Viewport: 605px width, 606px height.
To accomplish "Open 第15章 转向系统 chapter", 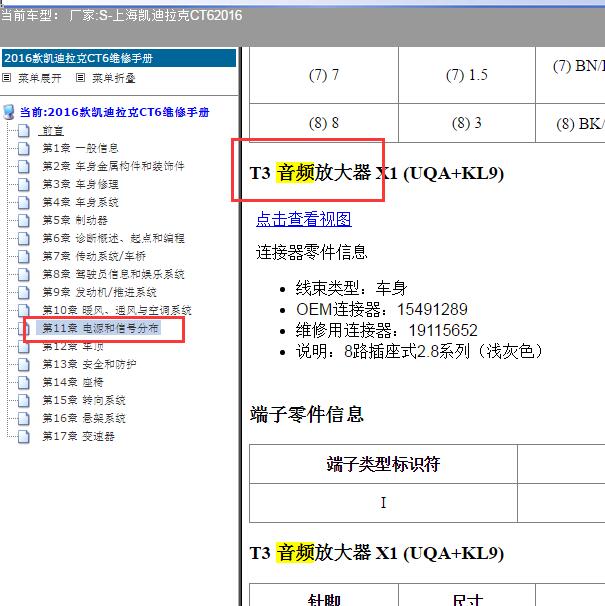I will 84,400.
